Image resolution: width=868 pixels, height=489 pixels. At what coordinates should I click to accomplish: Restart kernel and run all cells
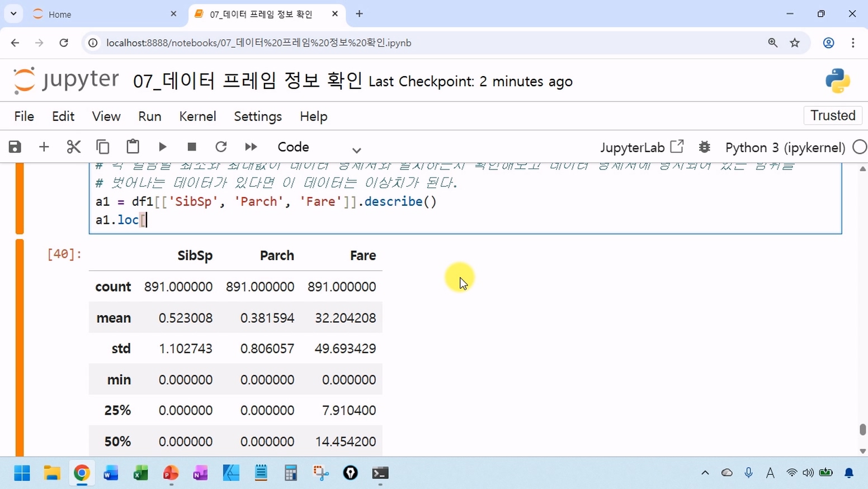251,147
